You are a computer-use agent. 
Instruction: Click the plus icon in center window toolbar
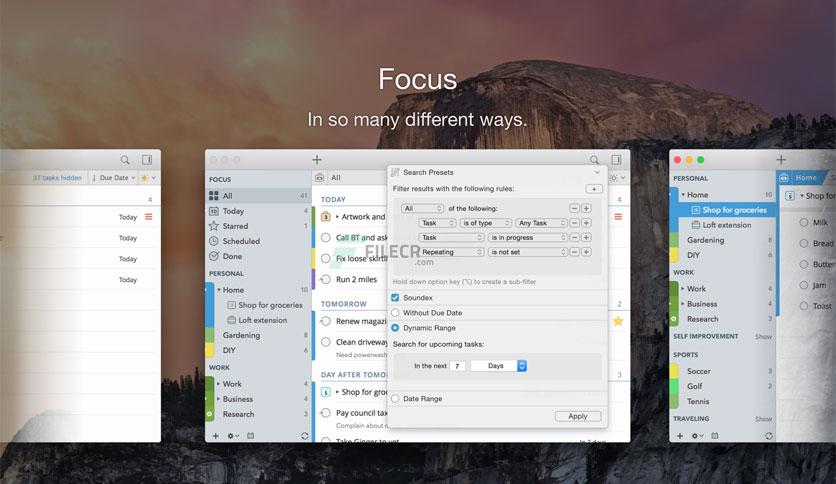pyautogui.click(x=317, y=159)
